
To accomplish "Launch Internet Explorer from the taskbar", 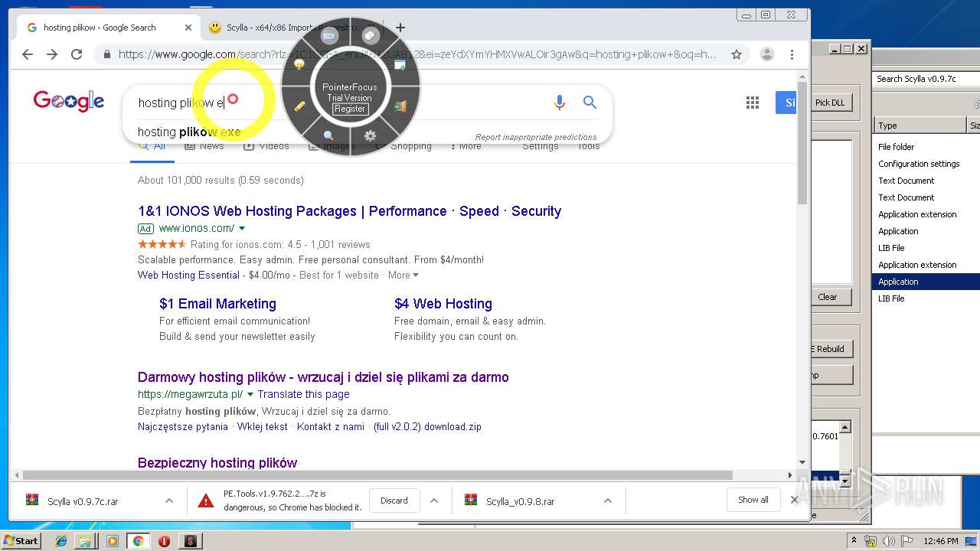I will [61, 541].
